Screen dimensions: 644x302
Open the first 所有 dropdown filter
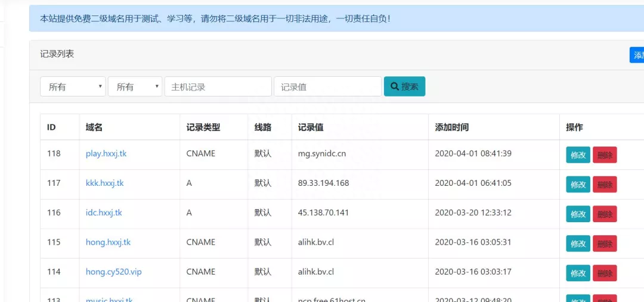73,86
